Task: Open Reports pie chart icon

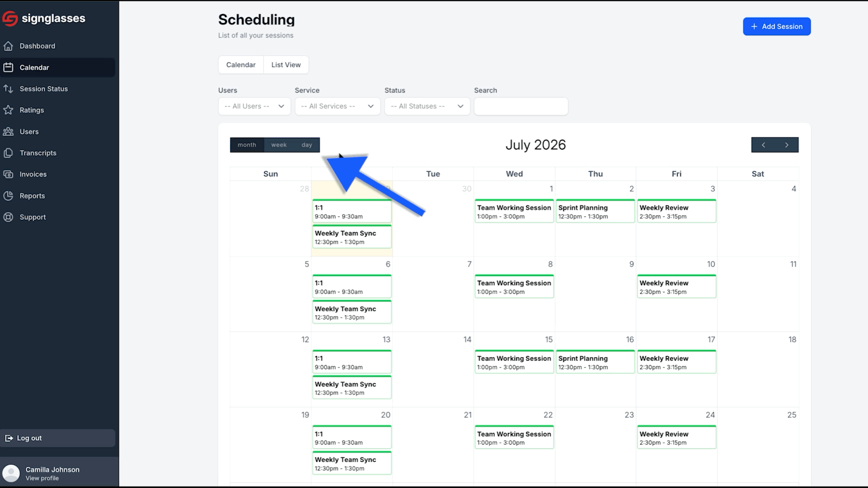Action: [x=8, y=196]
